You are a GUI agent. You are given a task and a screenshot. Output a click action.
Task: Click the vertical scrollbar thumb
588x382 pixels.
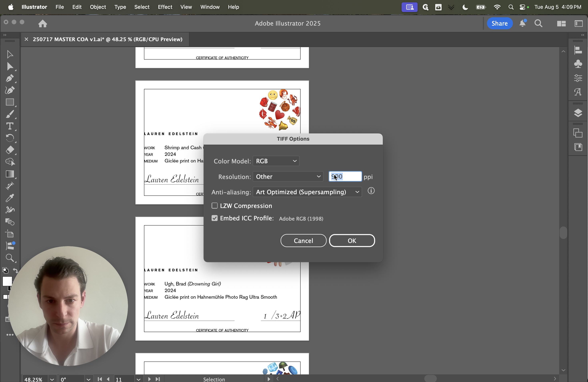(563, 233)
